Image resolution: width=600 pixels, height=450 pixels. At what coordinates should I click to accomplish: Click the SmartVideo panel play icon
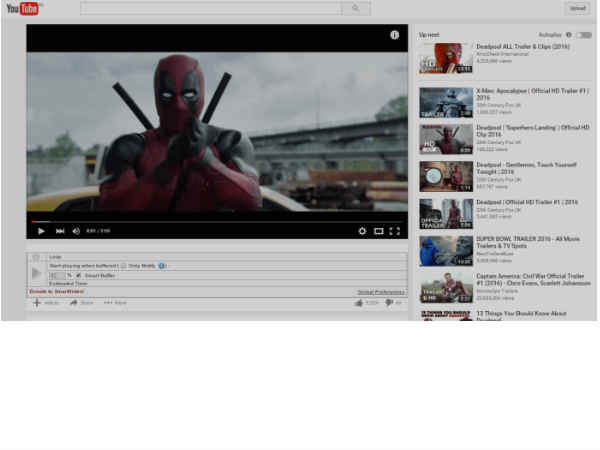click(x=37, y=273)
